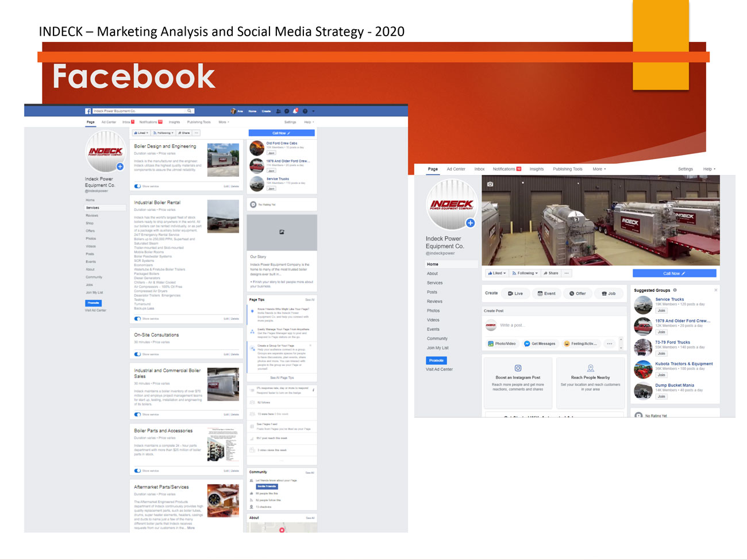Viewport: 747px width, 560px height.
Task: Click the Facebook logo in the blue header
Action: pos(88,111)
